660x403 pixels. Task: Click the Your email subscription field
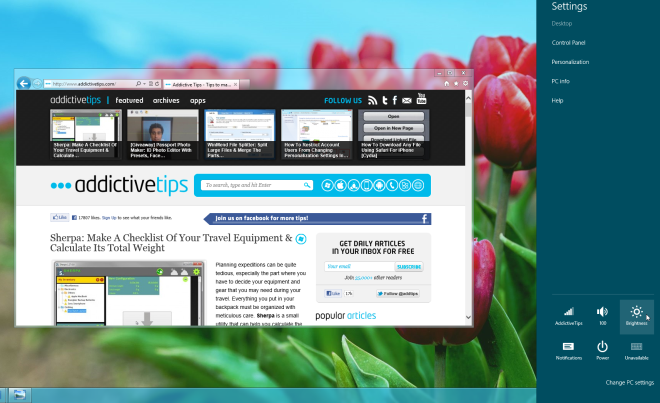coord(359,267)
